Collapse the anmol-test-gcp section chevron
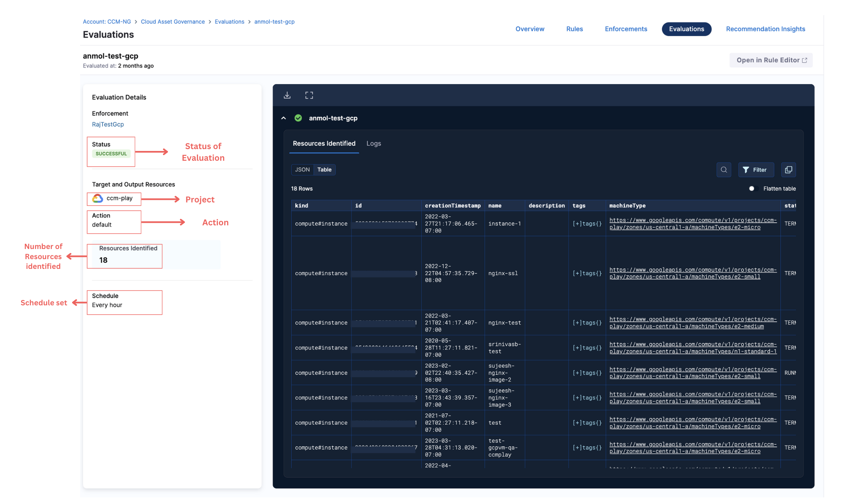The width and height of the screenshot is (843, 504). point(284,118)
